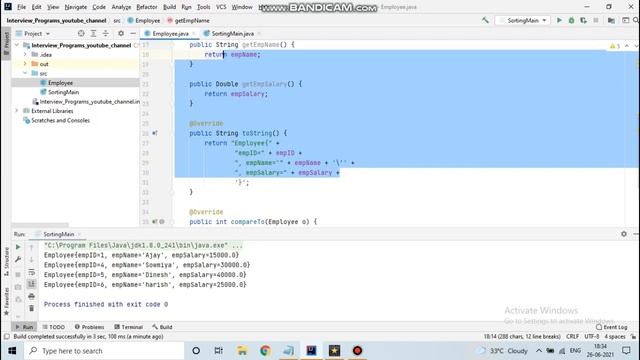
Task: Click Bandicam record icon on taskbar
Action: (358, 351)
